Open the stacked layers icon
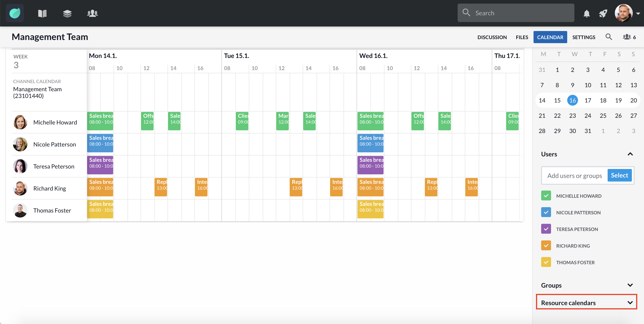This screenshot has height=324, width=644. coord(67,13)
